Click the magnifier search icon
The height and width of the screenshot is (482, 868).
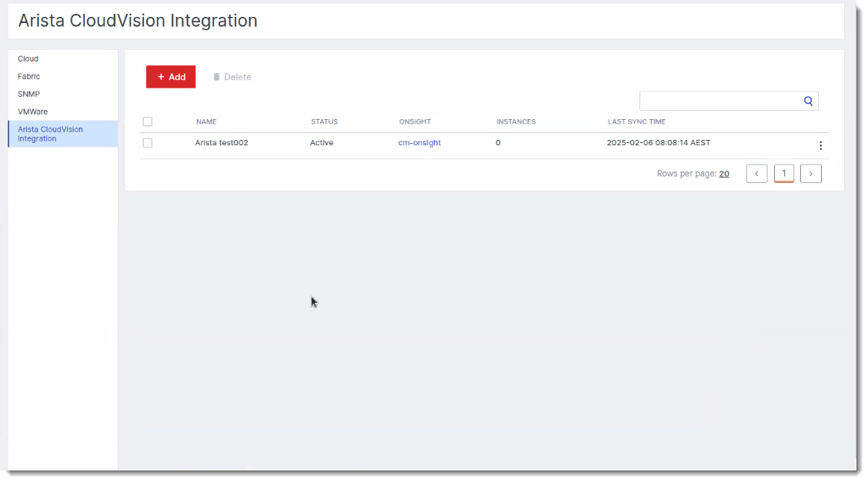click(x=808, y=101)
